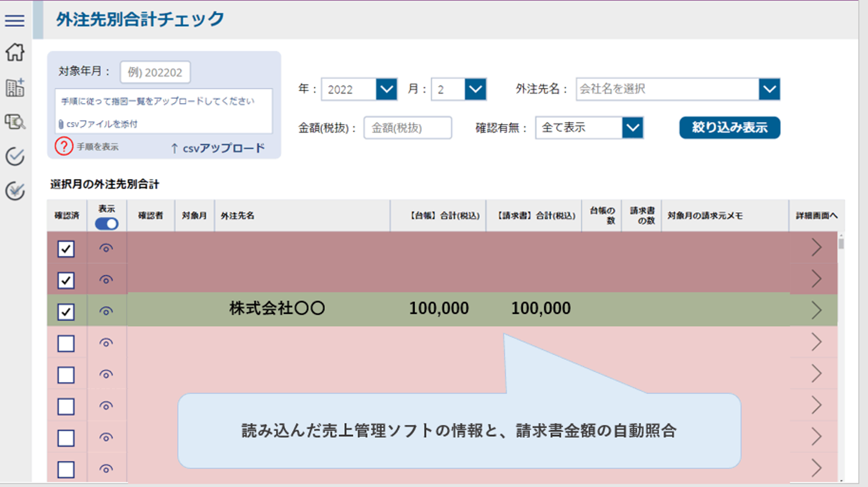
Task: Click the eye icon in the sixth row
Action: point(106,405)
